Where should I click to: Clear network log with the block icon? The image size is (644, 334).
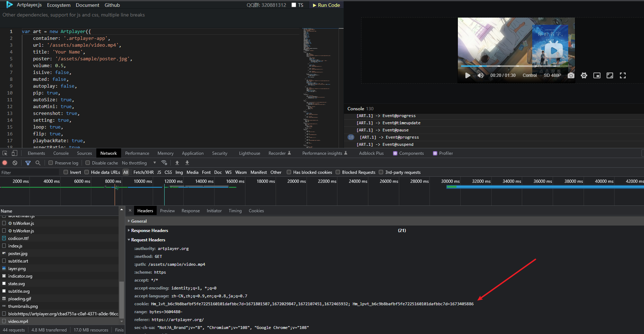[15, 163]
